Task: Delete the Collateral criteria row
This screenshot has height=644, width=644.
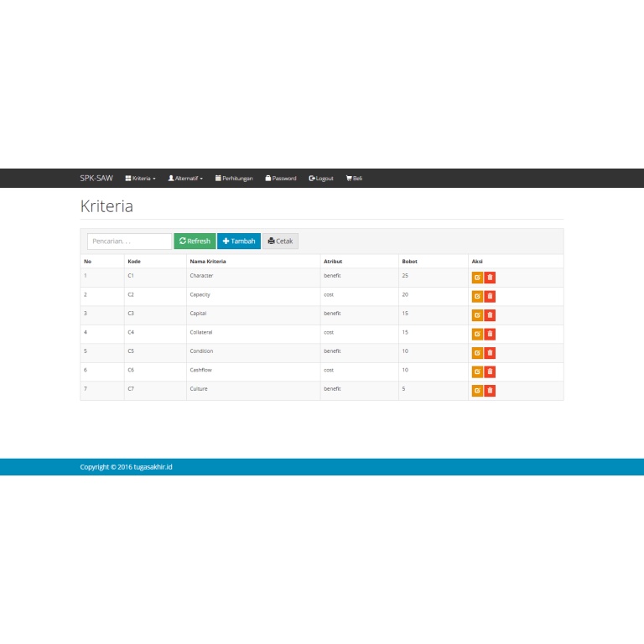Action: [490, 335]
